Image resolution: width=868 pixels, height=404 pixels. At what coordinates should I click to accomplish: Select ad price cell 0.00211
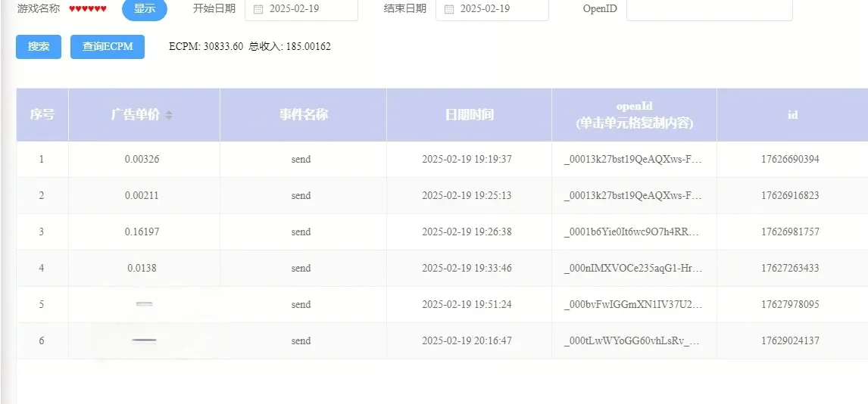pos(142,196)
